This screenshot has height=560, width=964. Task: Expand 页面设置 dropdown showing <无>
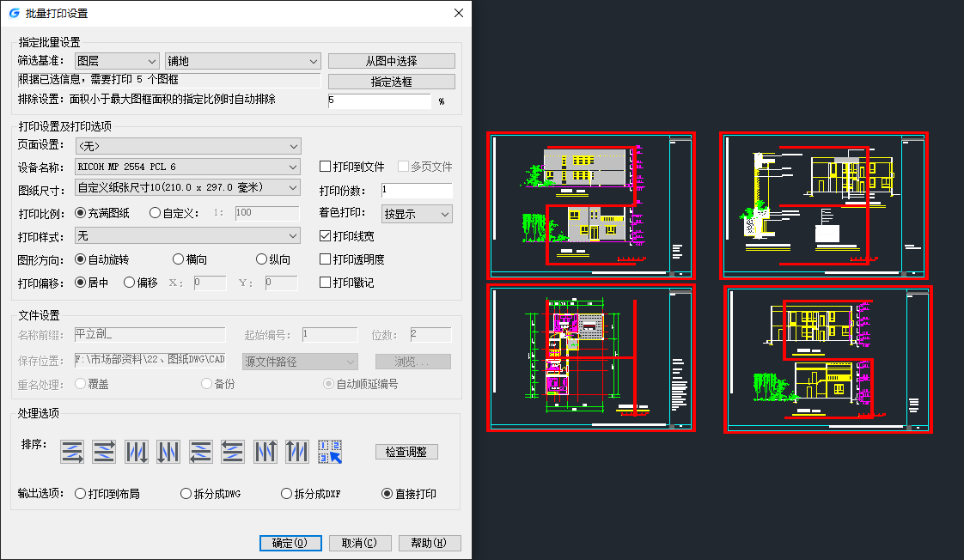[187, 146]
